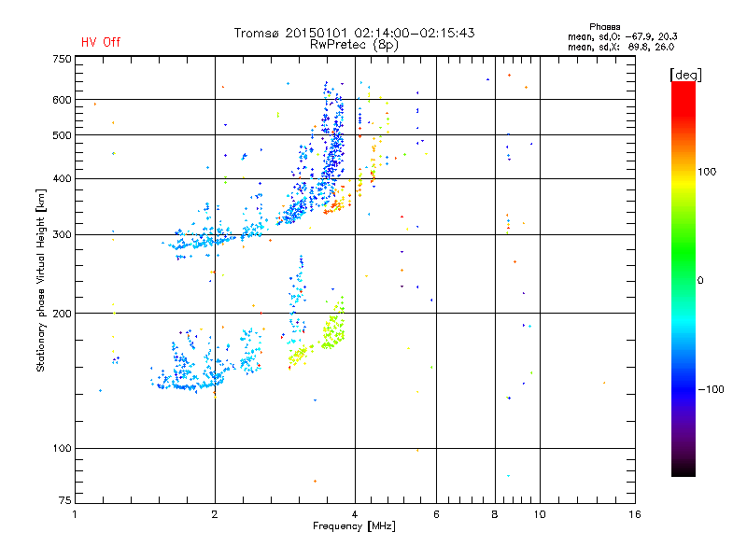The image size is (747, 560).
Task: Click the y-axis tick label '500'
Action: 62,135
